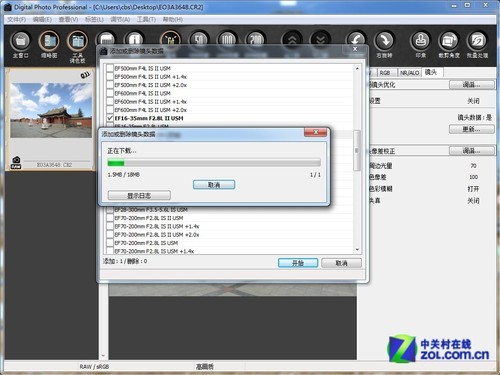Check EF70-200mm F2.8L IS II USM lens
Screen dimensions: 500x375
pyautogui.click(x=110, y=218)
